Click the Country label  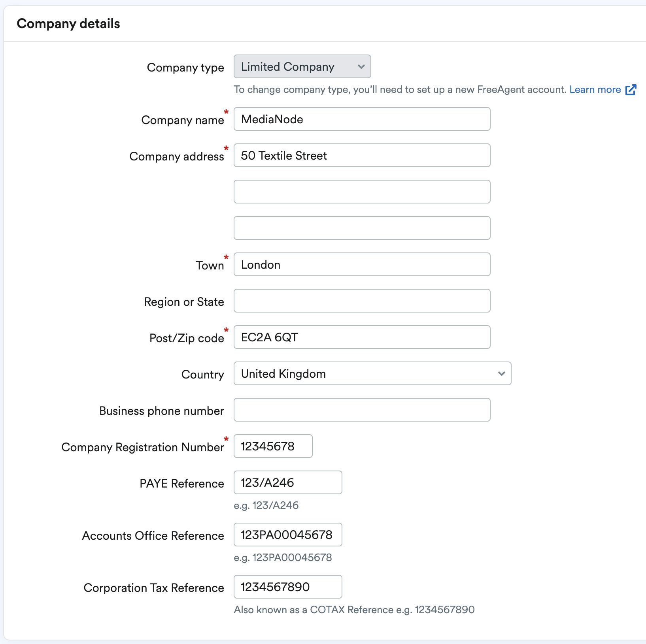[203, 375]
